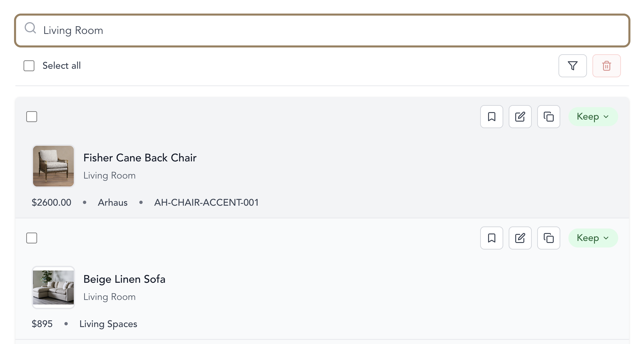
Task: Expand the Keep status chevron on top item
Action: point(606,117)
